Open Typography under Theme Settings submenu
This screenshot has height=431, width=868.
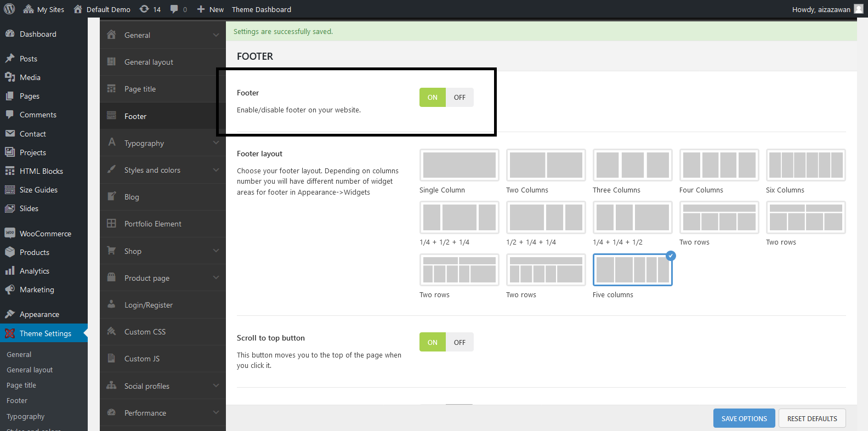coord(26,417)
